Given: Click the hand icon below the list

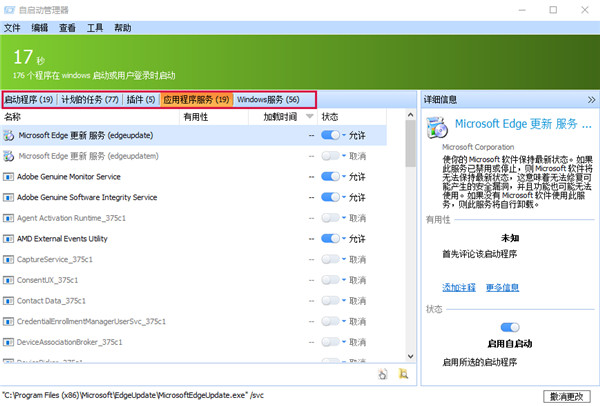Looking at the screenshot, I should (383, 373).
